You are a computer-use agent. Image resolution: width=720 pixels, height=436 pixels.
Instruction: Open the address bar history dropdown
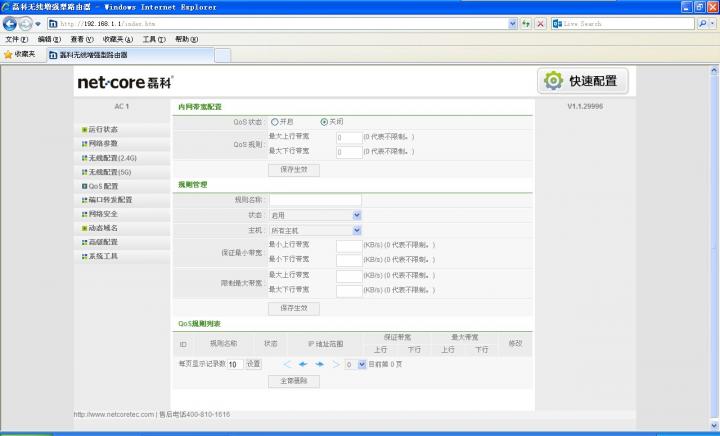pos(513,23)
